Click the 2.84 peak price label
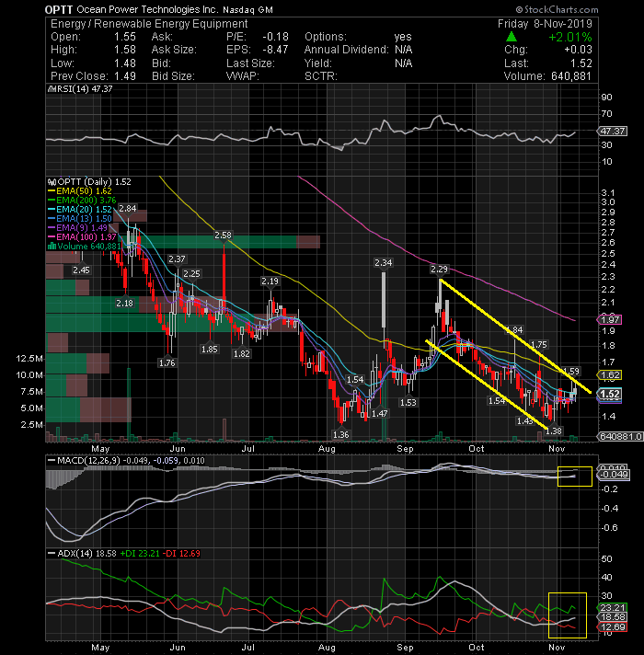644x655 pixels. point(128,209)
